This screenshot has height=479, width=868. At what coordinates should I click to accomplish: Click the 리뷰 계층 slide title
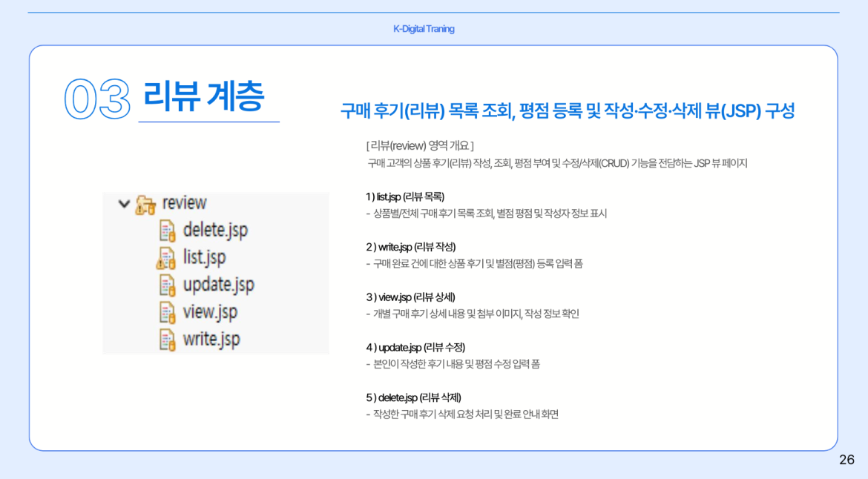tap(204, 96)
